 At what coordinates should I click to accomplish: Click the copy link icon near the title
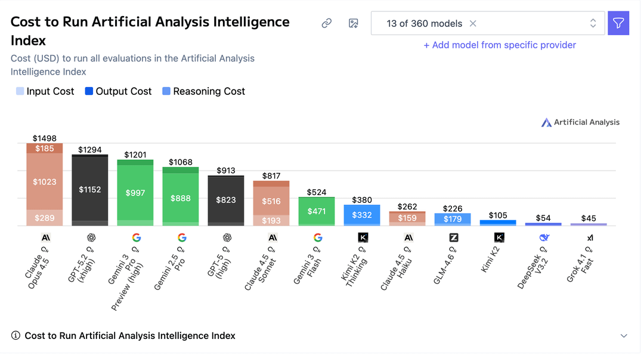tap(326, 23)
